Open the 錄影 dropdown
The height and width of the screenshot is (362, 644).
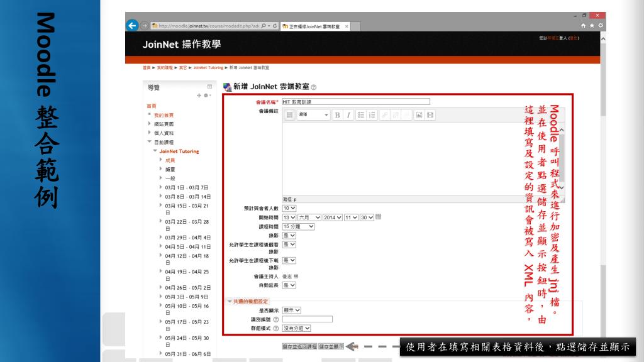(x=289, y=236)
